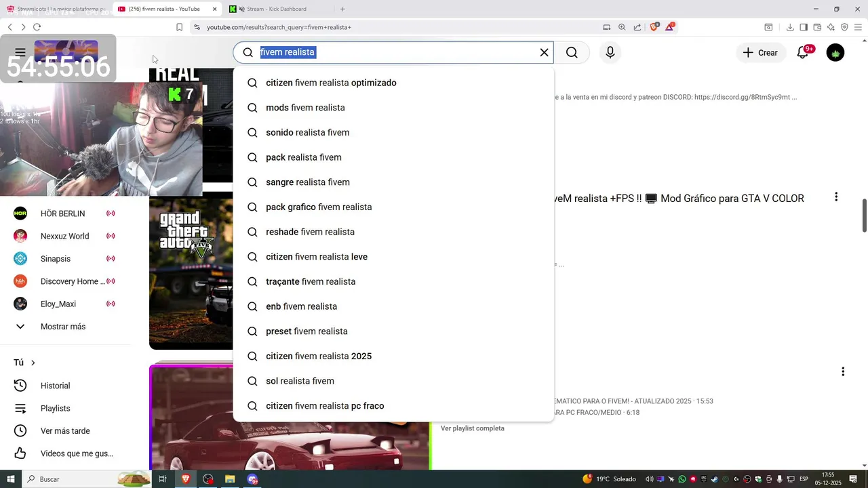Select suggestion citizen fivem realista optimizado
This screenshot has height=488, width=868.
(393, 83)
